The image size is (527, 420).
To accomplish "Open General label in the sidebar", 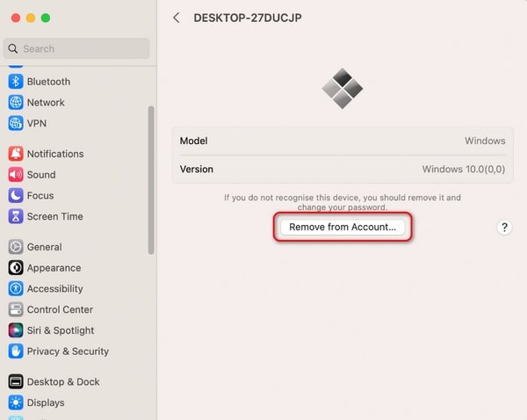I will coord(45,247).
